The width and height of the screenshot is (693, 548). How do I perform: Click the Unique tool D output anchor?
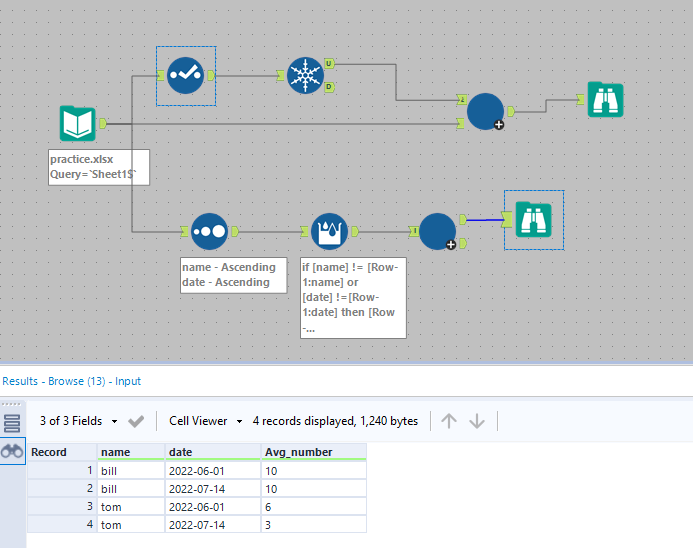click(x=329, y=87)
